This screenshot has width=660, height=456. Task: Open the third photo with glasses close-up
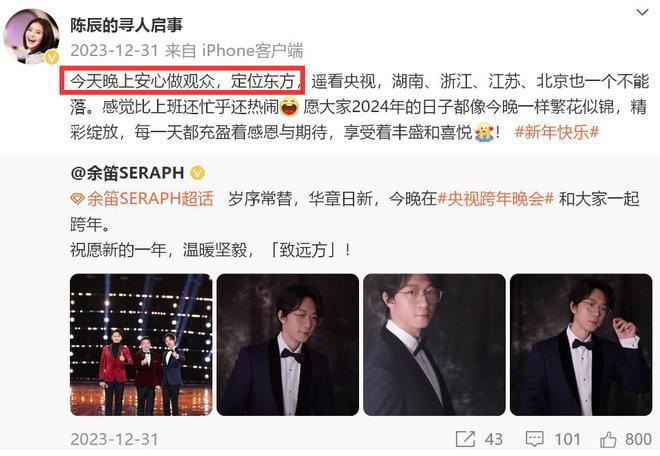[x=434, y=345]
